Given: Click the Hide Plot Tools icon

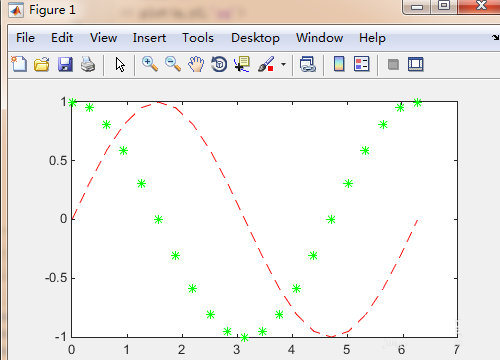Looking at the screenshot, I should (393, 64).
